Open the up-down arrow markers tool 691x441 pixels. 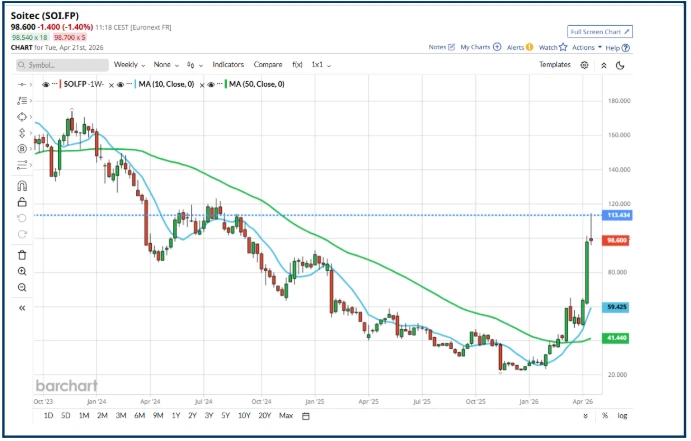click(22, 133)
